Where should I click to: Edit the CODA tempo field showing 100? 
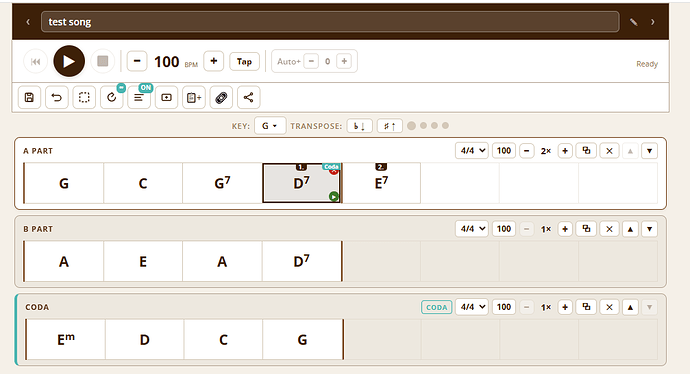pos(504,307)
